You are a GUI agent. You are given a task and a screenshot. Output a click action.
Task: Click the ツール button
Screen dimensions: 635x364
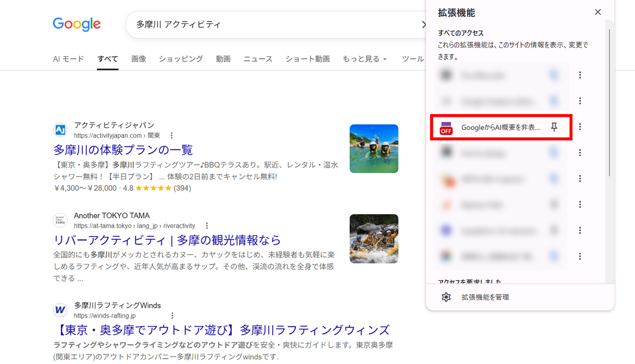413,59
